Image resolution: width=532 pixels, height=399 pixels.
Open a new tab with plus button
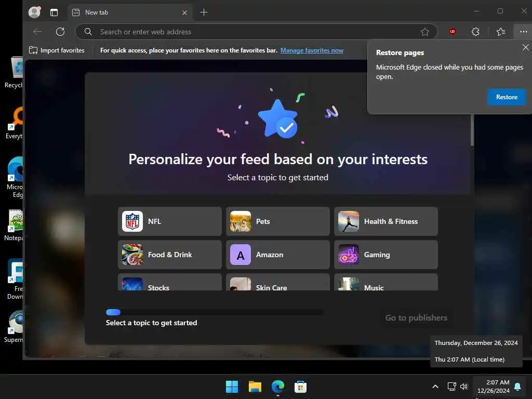pyautogui.click(x=204, y=12)
